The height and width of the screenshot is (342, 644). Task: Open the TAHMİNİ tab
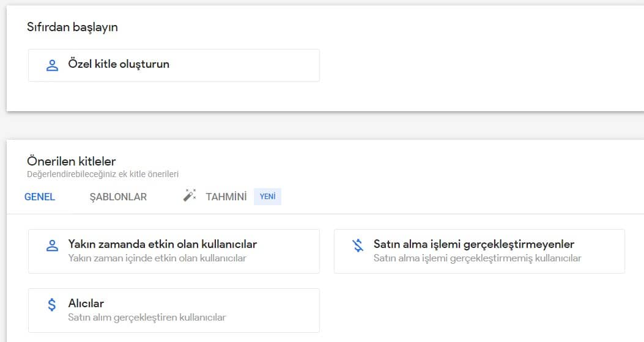[226, 197]
